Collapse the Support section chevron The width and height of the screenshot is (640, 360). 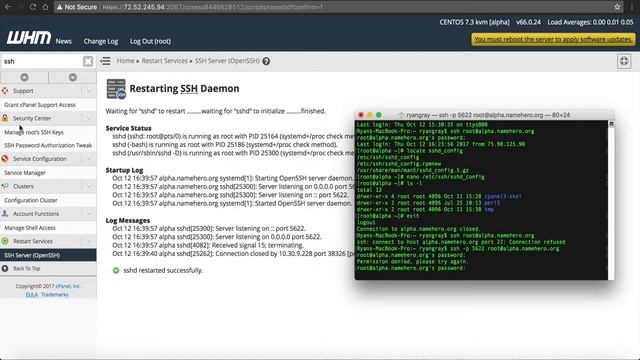pyautogui.click(x=89, y=91)
